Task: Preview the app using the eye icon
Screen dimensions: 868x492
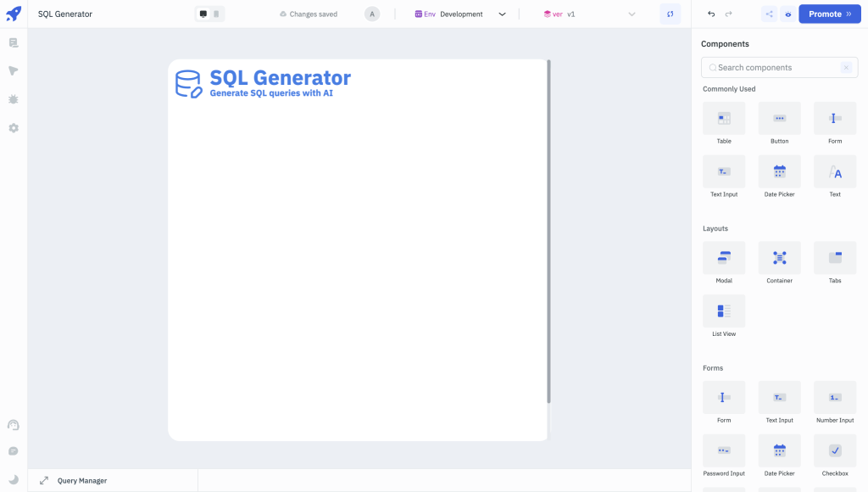Action: point(788,14)
